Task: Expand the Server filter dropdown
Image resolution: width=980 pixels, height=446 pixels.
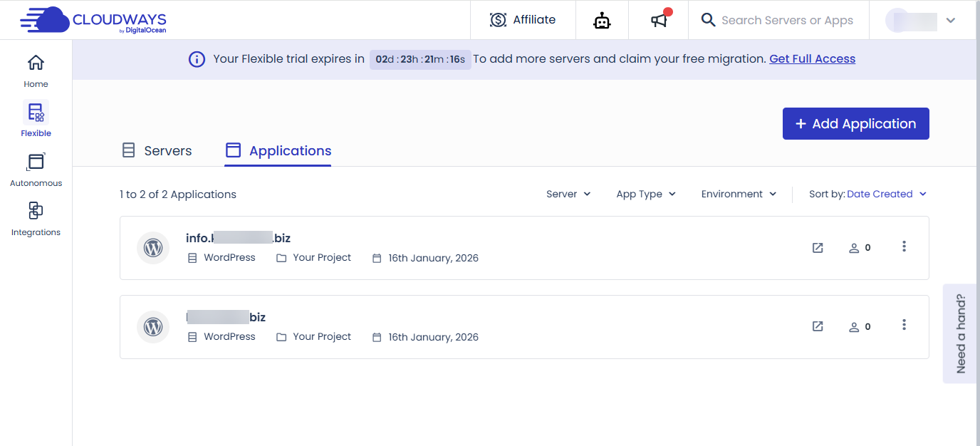Action: (568, 194)
